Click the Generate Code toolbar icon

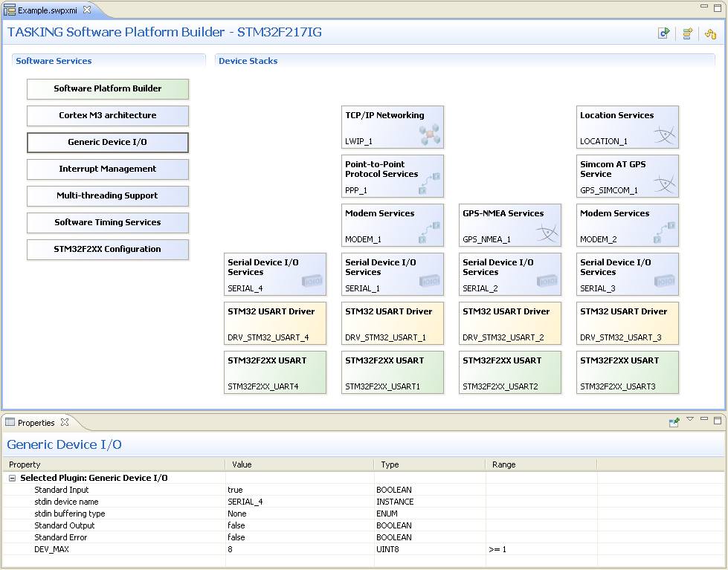663,33
